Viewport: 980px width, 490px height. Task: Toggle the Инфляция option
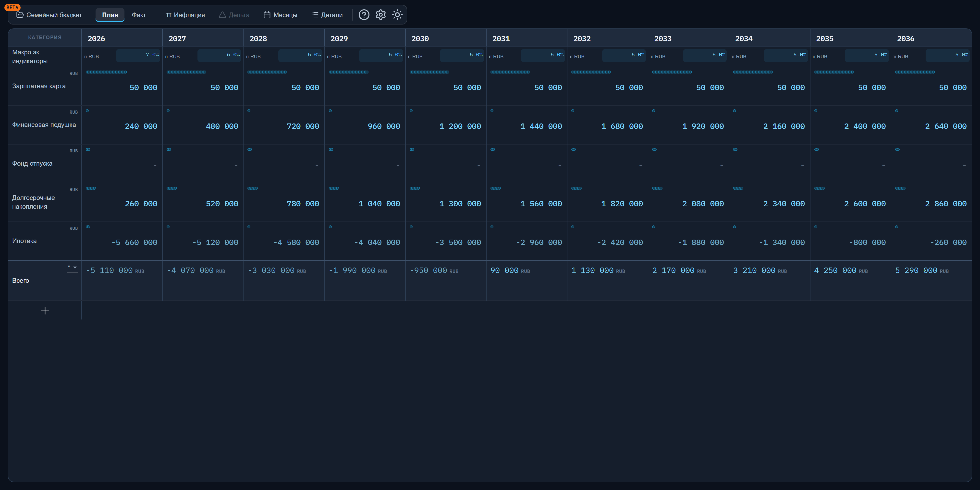(x=185, y=15)
